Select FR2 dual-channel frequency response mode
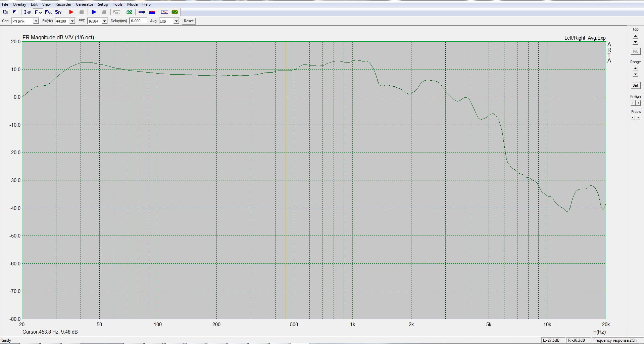 pos(38,12)
